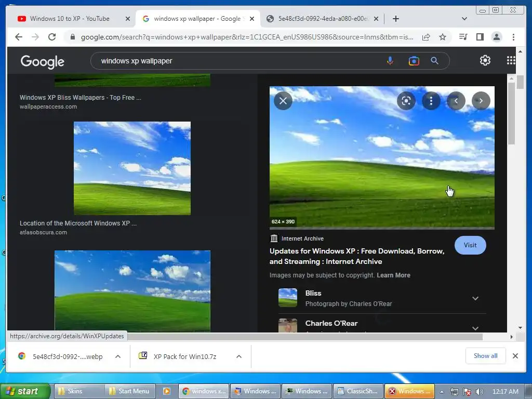
Task: Click the Google search box text
Action: 137,61
